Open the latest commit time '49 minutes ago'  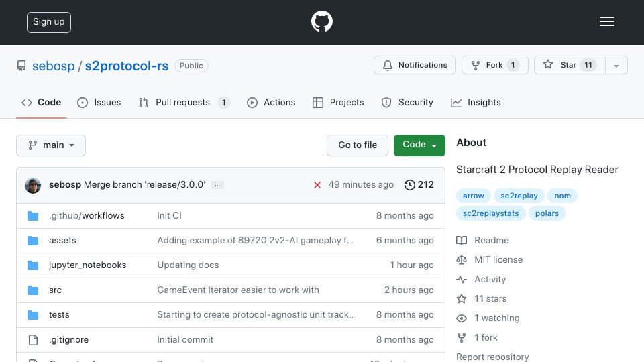pyautogui.click(x=361, y=185)
